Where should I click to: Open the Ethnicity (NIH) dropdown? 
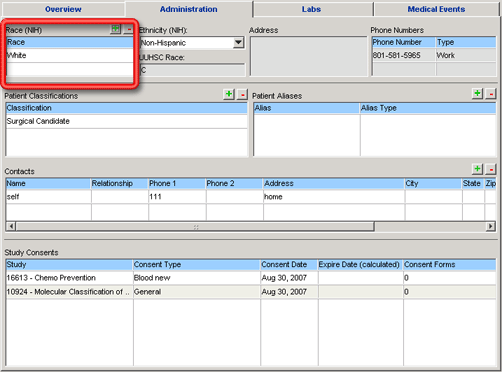click(x=238, y=43)
